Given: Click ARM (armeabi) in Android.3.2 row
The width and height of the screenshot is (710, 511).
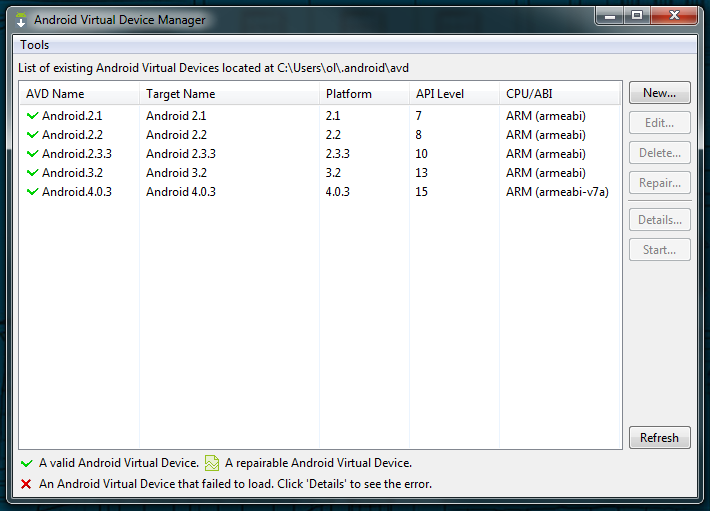Looking at the screenshot, I should tap(546, 173).
